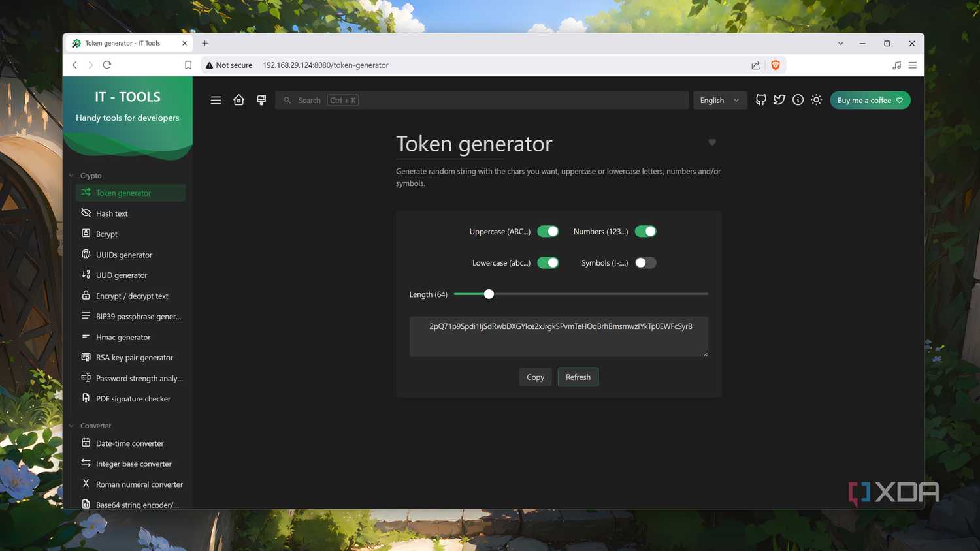Viewport: 980px width, 551px height.
Task: Open the Brave playlist music icon
Action: 896,65
